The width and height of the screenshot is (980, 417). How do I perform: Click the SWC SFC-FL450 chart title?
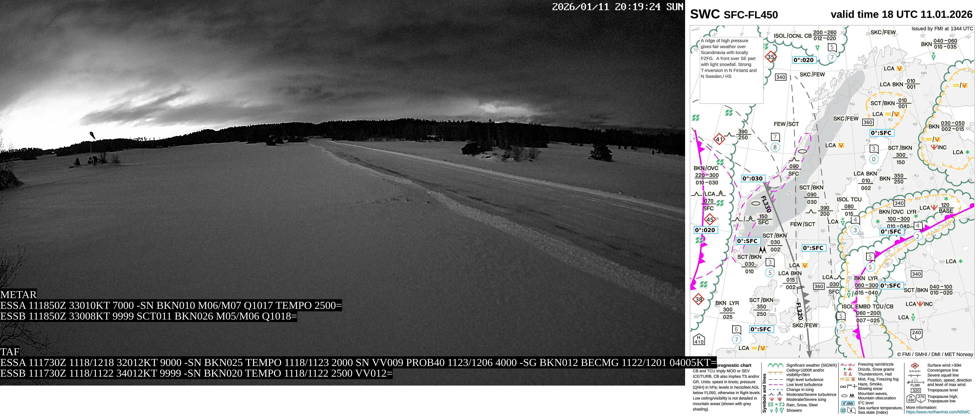(733, 14)
